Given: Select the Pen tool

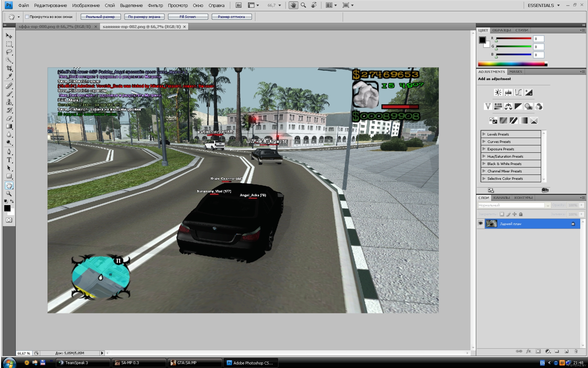Looking at the screenshot, I should click(x=9, y=152).
